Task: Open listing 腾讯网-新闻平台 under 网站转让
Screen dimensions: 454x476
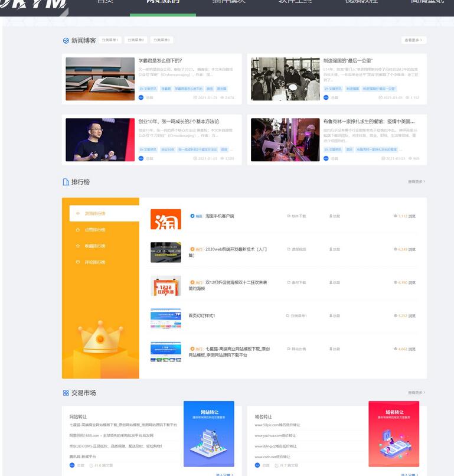Action: [x=83, y=457]
